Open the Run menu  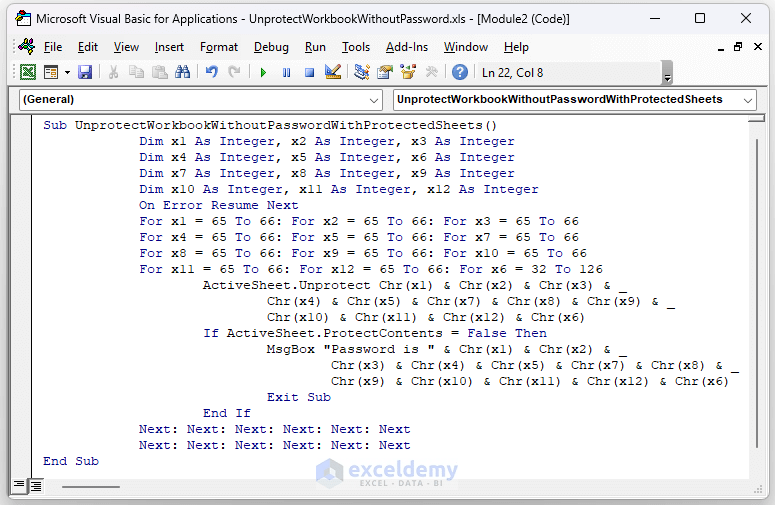tap(315, 47)
